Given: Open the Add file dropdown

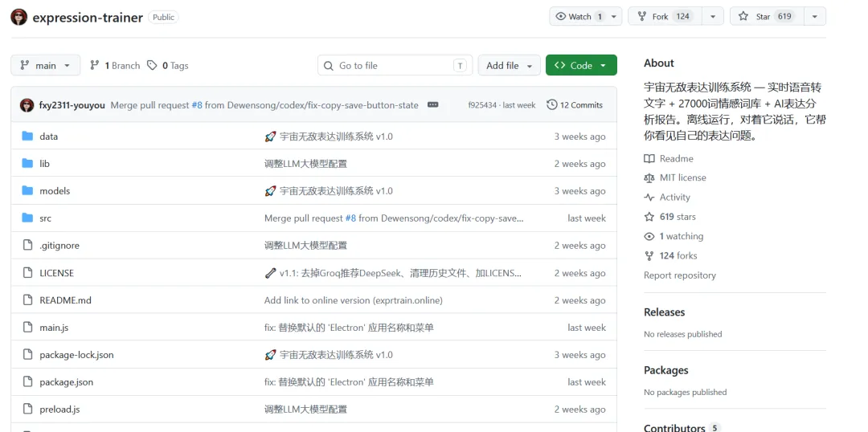Looking at the screenshot, I should coord(510,65).
